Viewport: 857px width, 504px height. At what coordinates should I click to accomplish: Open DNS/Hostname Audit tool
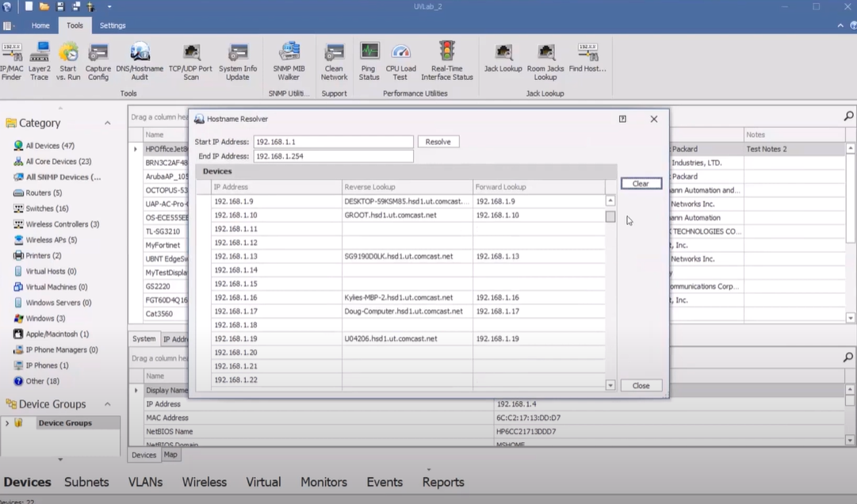coord(140,62)
